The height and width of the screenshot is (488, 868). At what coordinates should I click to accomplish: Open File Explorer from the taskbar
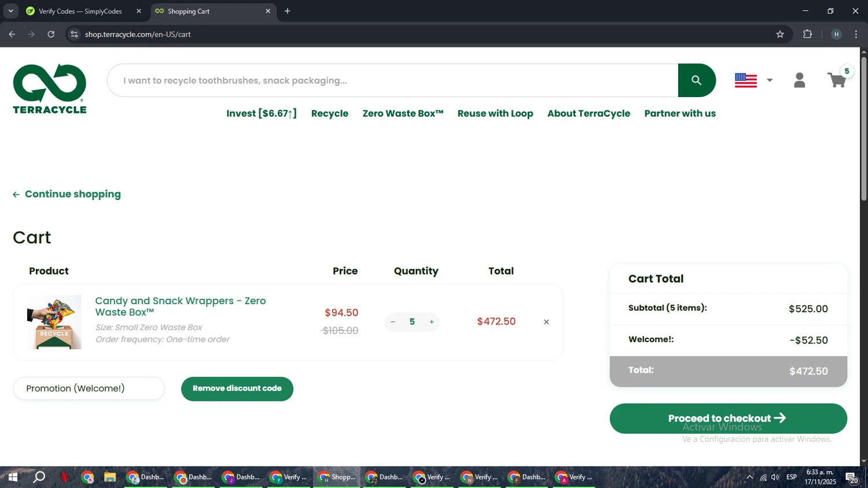click(x=110, y=477)
